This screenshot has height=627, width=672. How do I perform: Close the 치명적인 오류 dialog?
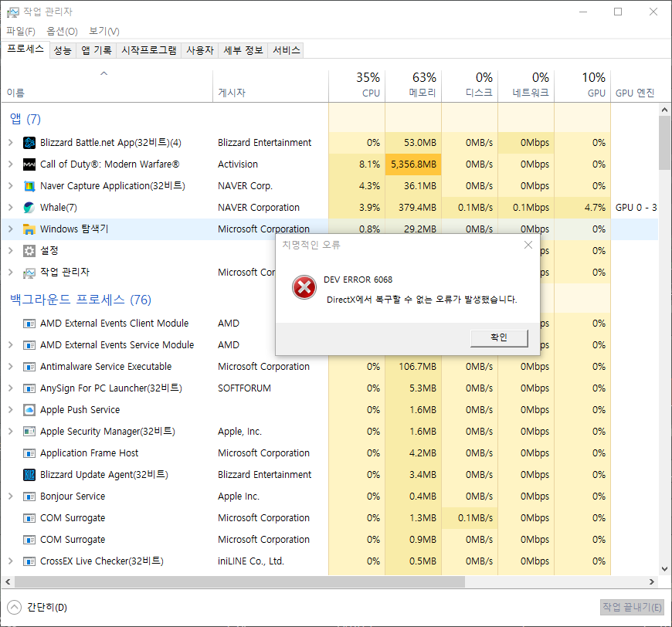(x=528, y=245)
